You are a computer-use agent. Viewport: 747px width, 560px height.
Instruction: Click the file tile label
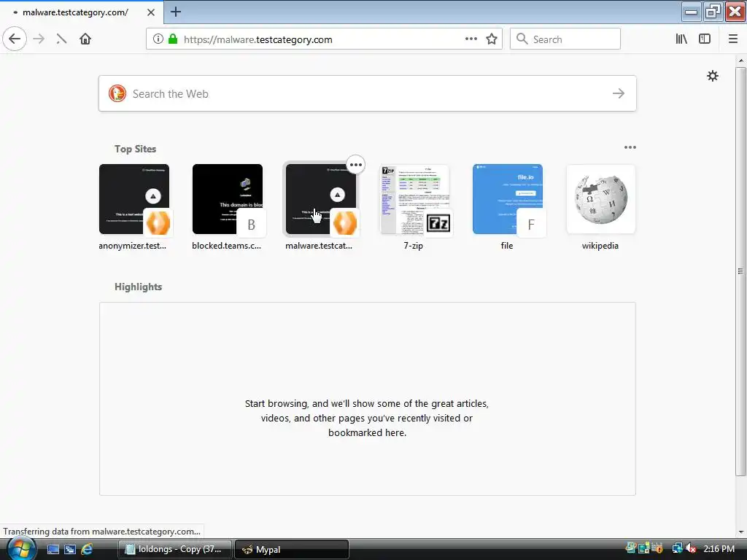[x=507, y=246]
